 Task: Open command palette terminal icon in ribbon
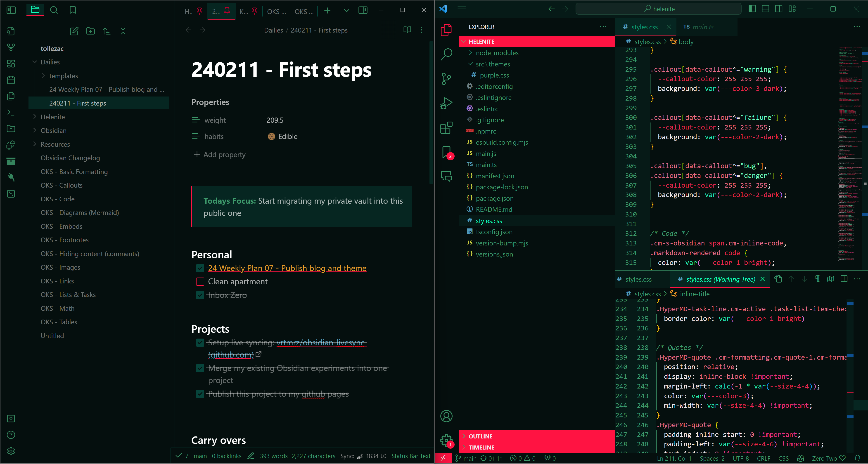(11, 113)
